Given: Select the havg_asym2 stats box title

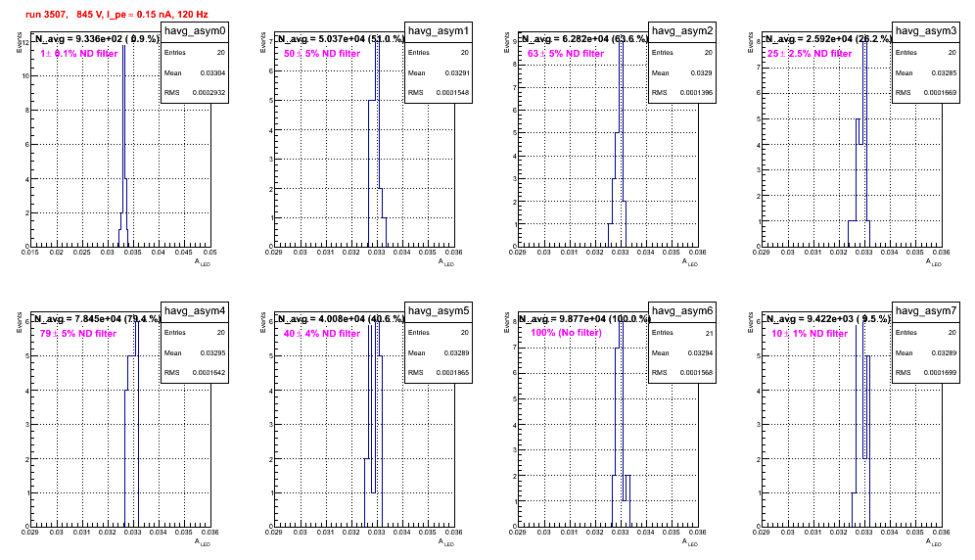Looking at the screenshot, I should 682,31.
